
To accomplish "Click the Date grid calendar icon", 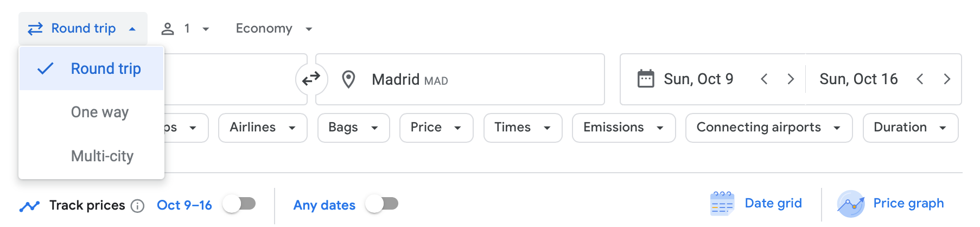I will pyautogui.click(x=722, y=204).
